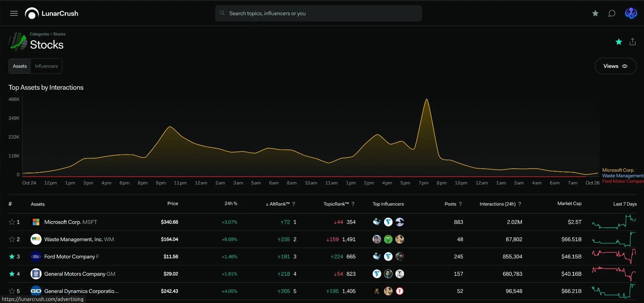Sort by Interactions (24h) column
The height and width of the screenshot is (303, 644).
coord(498,204)
